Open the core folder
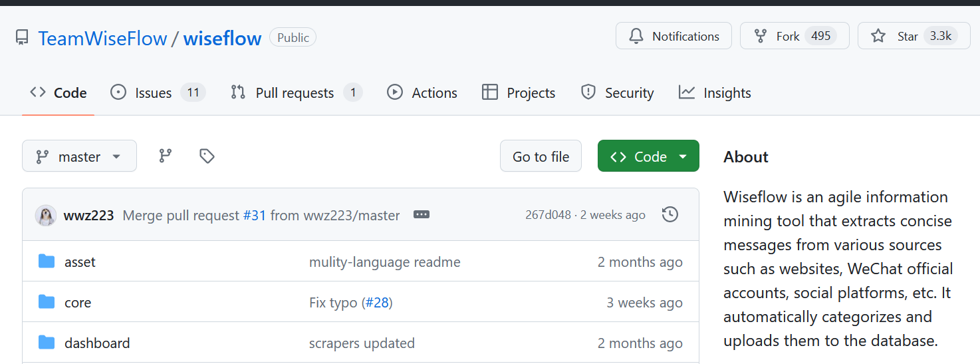 tap(78, 302)
